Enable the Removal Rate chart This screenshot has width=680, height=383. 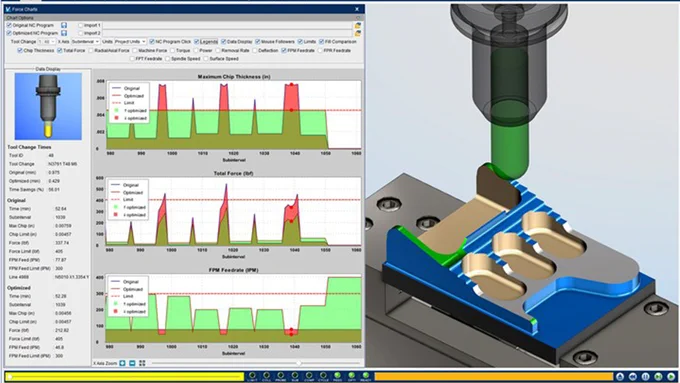pos(218,51)
